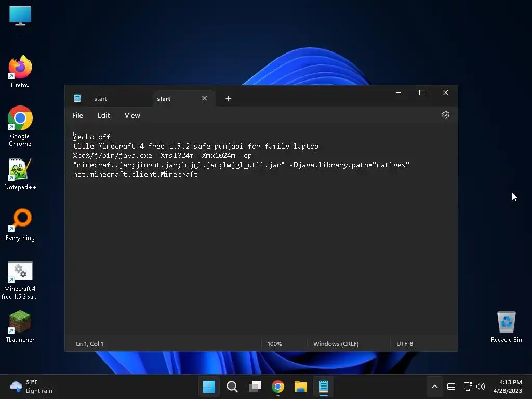The width and height of the screenshot is (532, 399).
Task: Click the title Minecraft 4 free line
Action: click(x=195, y=146)
